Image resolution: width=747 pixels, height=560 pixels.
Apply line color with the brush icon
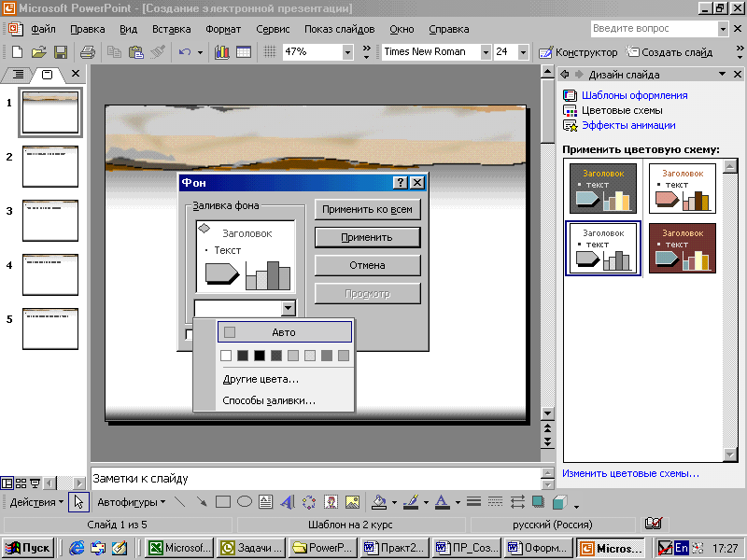pos(411,502)
